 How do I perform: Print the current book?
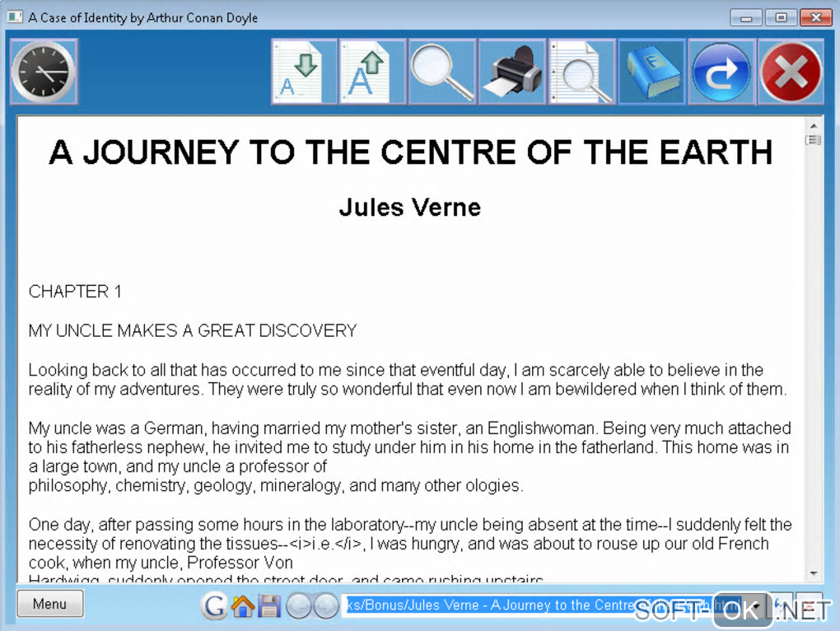(x=512, y=71)
